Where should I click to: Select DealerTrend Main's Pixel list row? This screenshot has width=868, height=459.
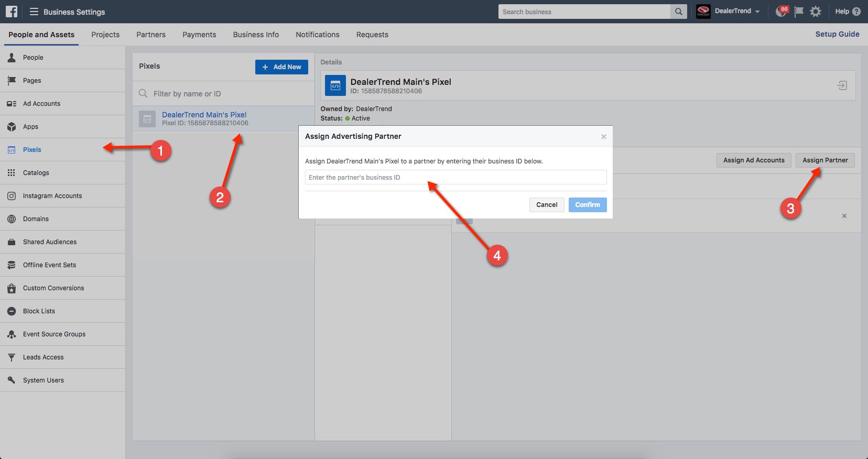point(223,119)
